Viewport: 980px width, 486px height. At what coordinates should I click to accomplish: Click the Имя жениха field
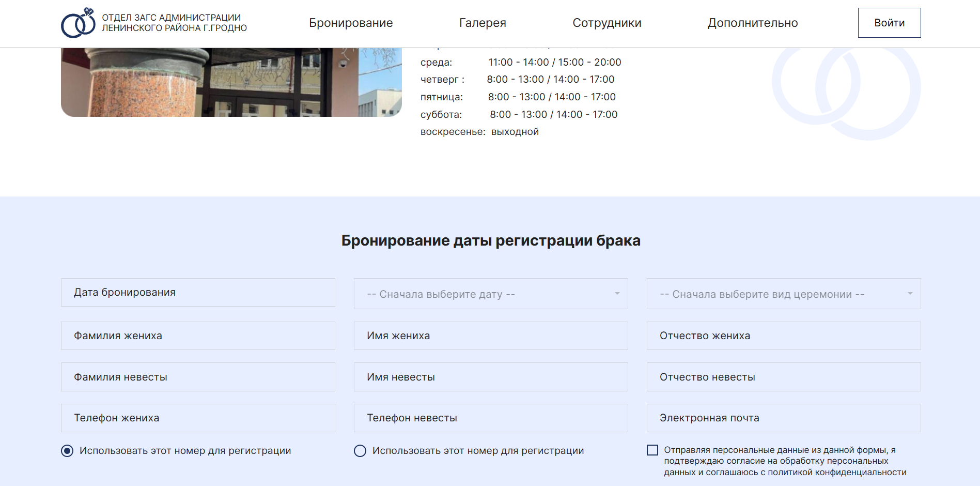point(491,336)
